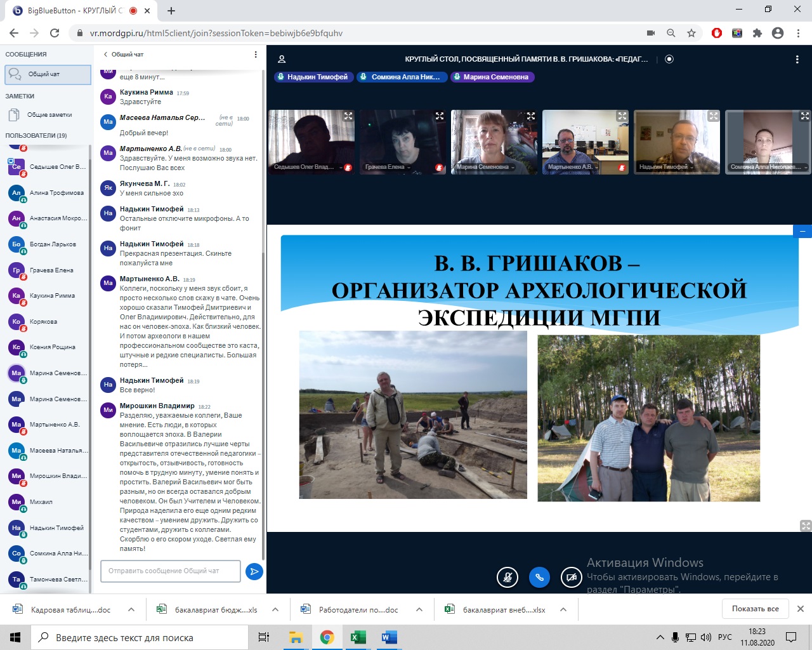Enable webcam sharing button
Viewport: 812px width, 650px height.
pyautogui.click(x=572, y=577)
